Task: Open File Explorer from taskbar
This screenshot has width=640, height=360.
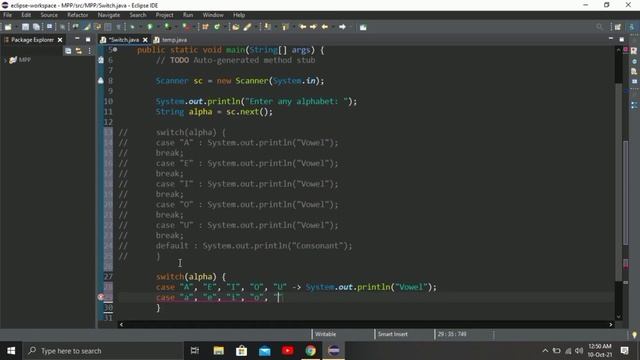Action: point(218,351)
